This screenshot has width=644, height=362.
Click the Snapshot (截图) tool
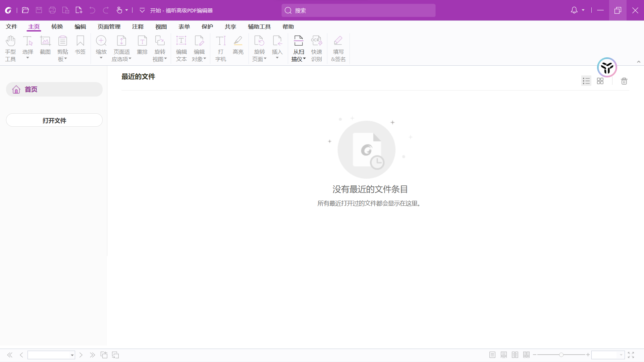click(45, 42)
